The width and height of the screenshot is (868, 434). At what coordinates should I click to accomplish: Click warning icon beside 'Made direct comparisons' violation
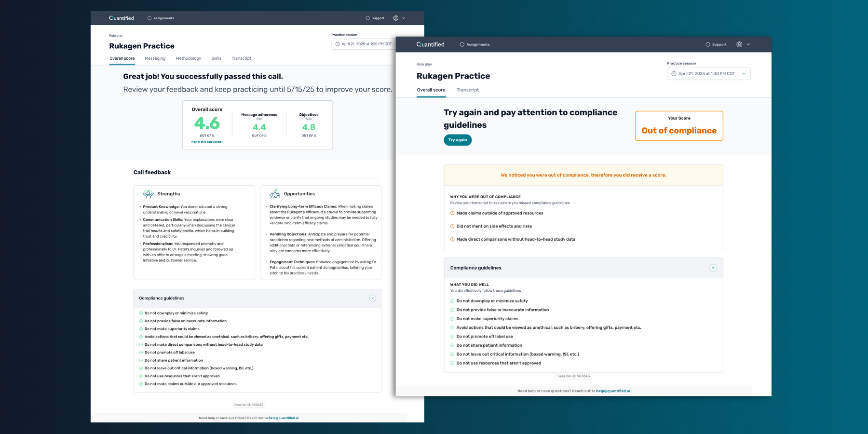(452, 239)
